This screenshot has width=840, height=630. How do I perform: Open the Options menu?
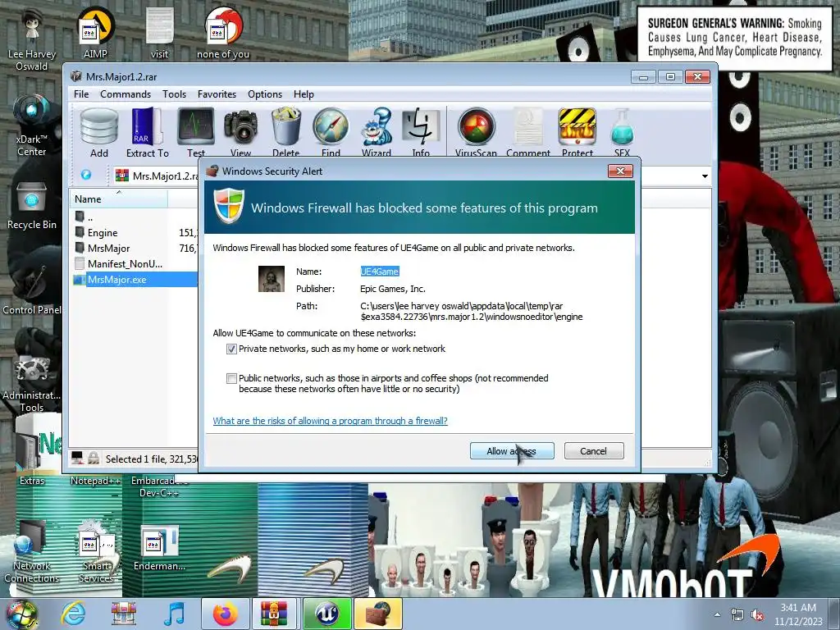tap(265, 94)
